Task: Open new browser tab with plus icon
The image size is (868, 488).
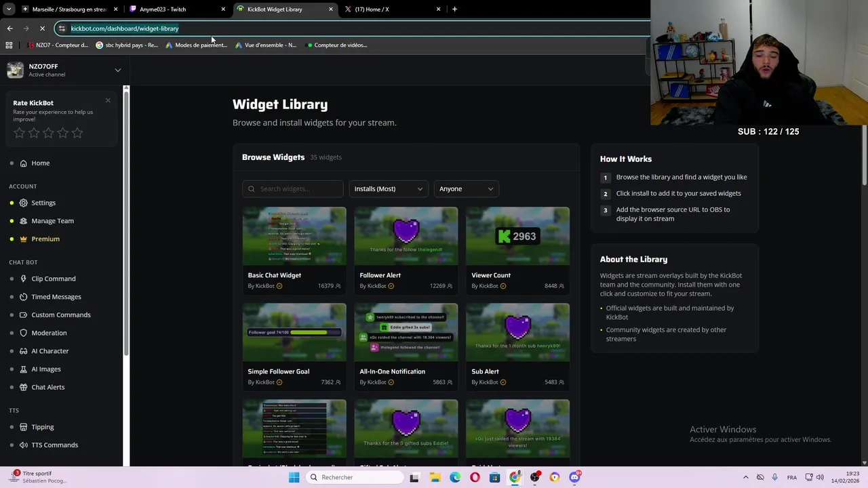Action: [454, 9]
